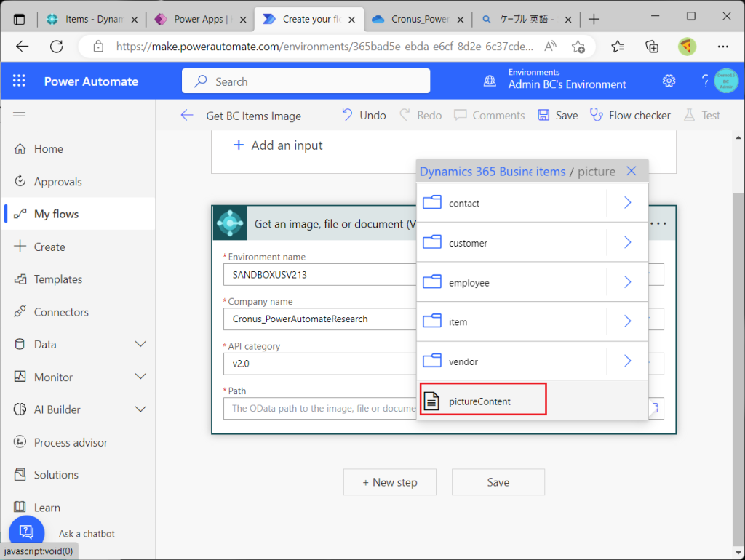Screen dimensions: 745x560
Task: Click the Test toolbar button
Action: click(702, 116)
